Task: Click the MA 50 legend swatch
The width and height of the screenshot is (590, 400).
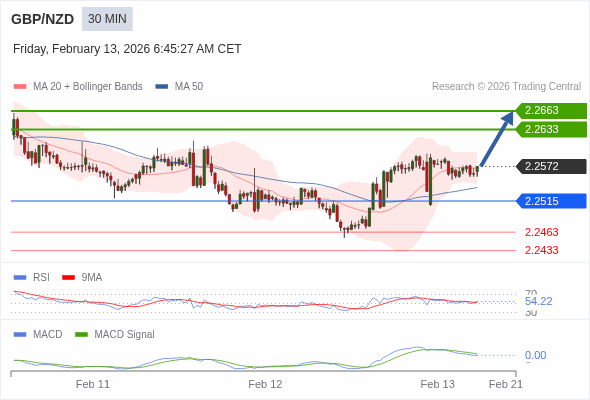Action: click(162, 87)
